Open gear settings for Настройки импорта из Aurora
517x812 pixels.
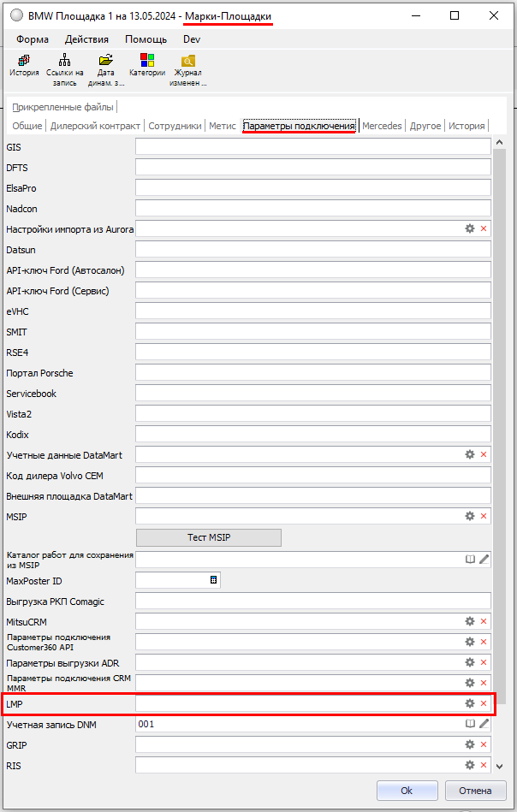pyautogui.click(x=469, y=229)
